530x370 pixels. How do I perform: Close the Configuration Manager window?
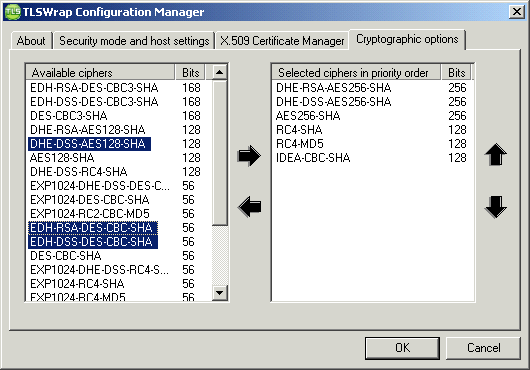point(516,12)
